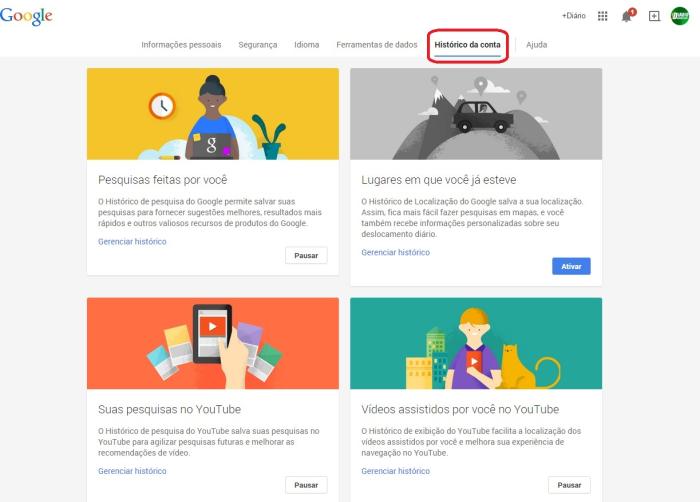Click Gerenciar histórico for Lugares visited
Screen dimensions: 700x502
pyautogui.click(x=395, y=253)
